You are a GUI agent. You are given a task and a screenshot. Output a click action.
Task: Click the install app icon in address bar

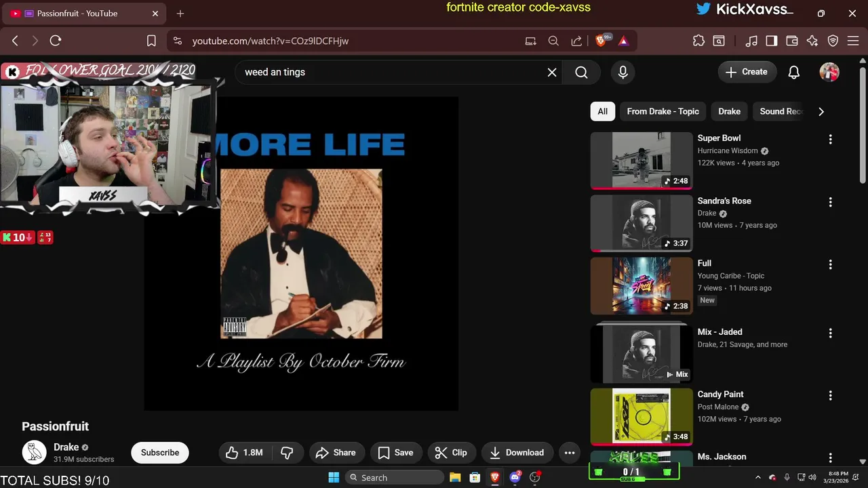(530, 41)
